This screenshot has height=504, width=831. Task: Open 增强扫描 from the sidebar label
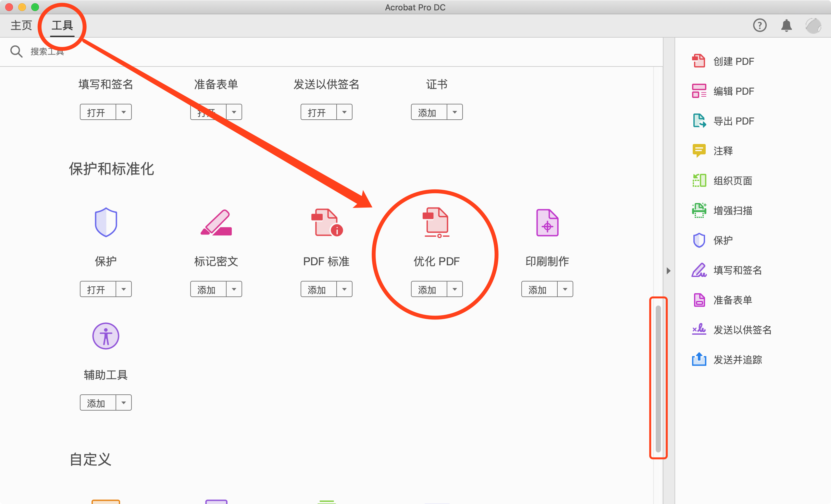point(733,210)
